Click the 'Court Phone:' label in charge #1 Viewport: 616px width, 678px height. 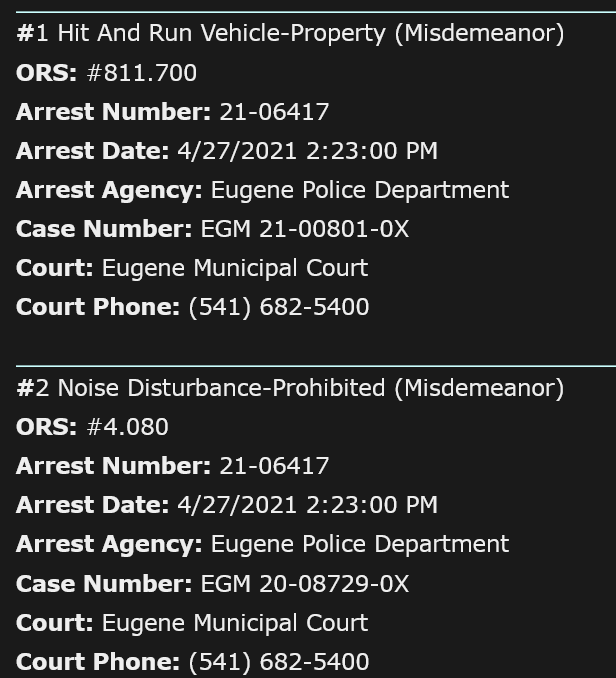point(98,307)
